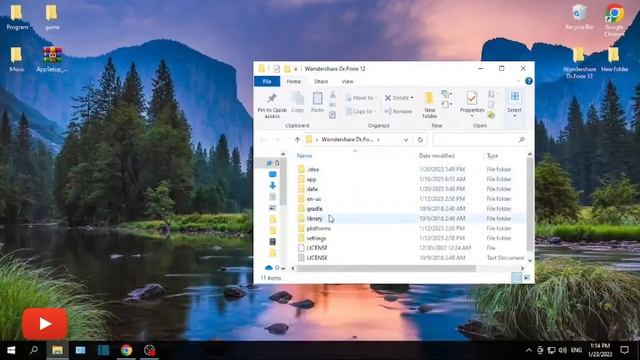Create a folder with ribbon New folder button
This screenshot has height=360, width=640.
tap(429, 105)
